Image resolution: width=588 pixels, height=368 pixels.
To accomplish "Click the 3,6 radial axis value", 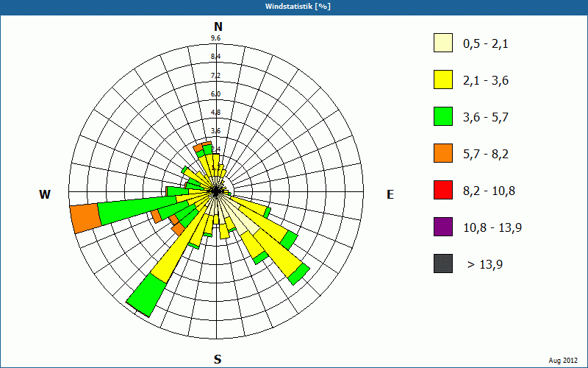I will 215,131.
